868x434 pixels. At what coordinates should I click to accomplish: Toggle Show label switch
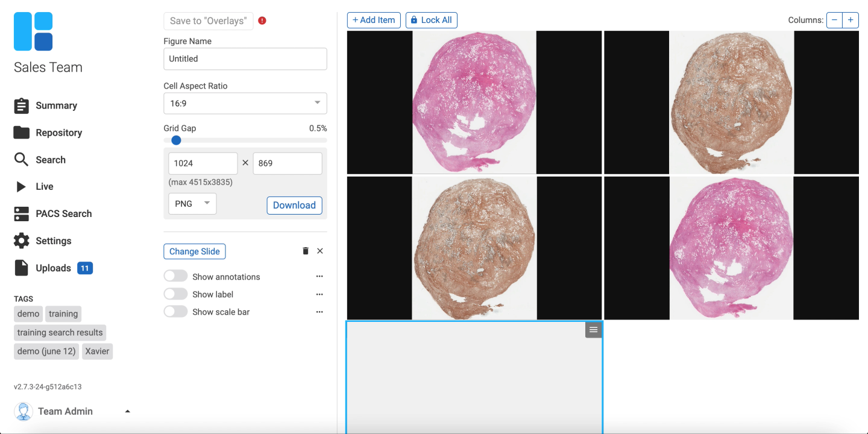tap(175, 294)
